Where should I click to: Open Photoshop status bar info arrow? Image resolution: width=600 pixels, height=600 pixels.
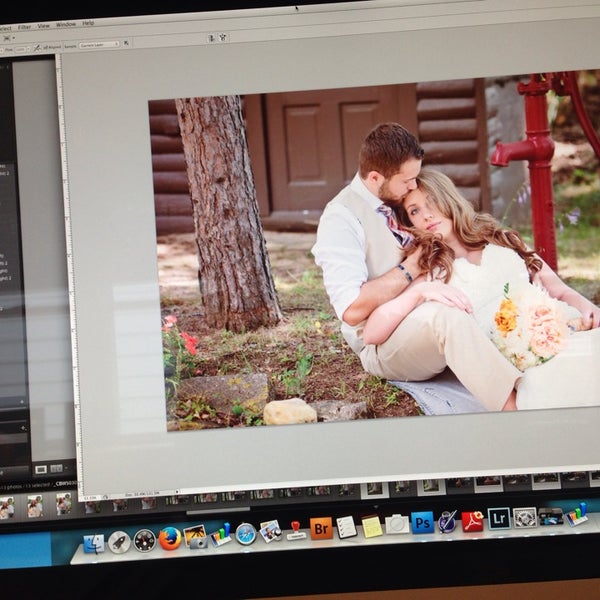click(x=177, y=491)
